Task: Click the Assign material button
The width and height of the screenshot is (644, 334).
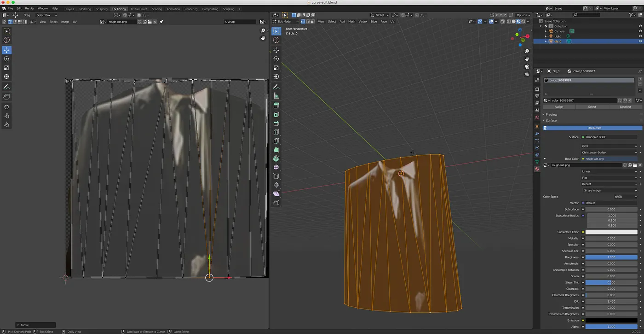Action: [x=558, y=107]
